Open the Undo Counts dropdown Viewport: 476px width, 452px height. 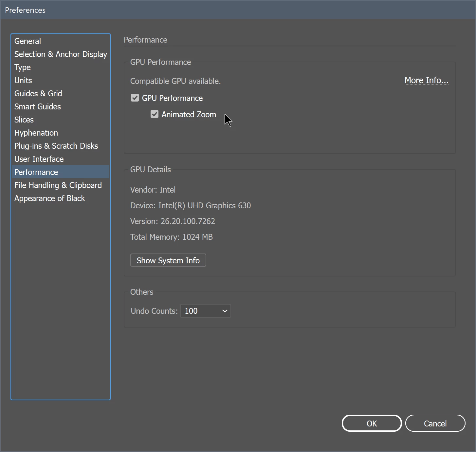coord(206,311)
